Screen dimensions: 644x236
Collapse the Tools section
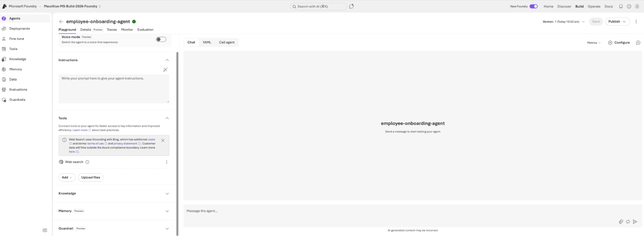167,118
